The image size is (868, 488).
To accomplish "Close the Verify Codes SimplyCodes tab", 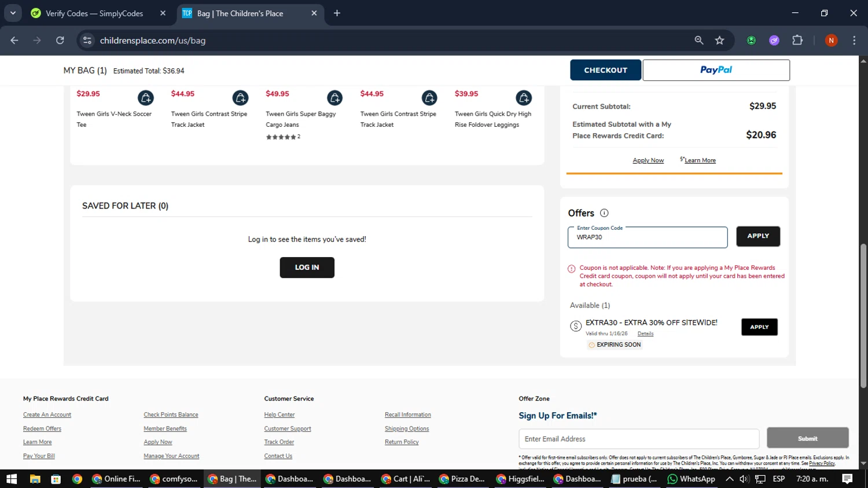I will point(163,13).
